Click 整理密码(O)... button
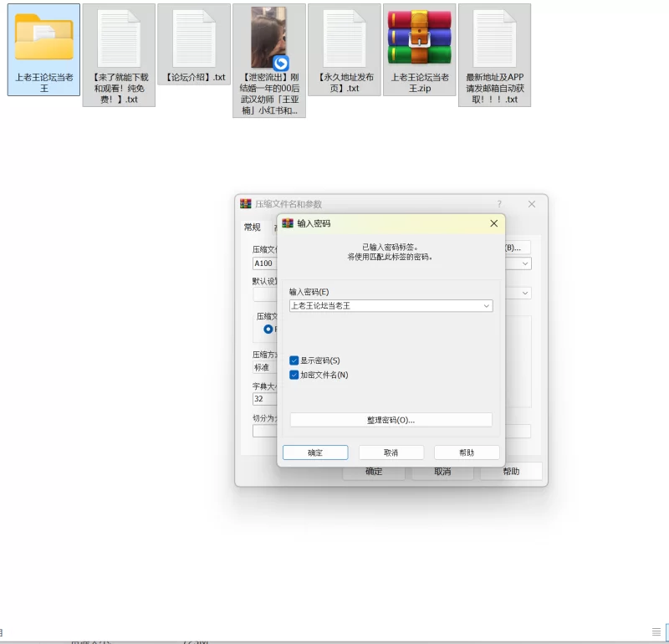 pos(391,420)
